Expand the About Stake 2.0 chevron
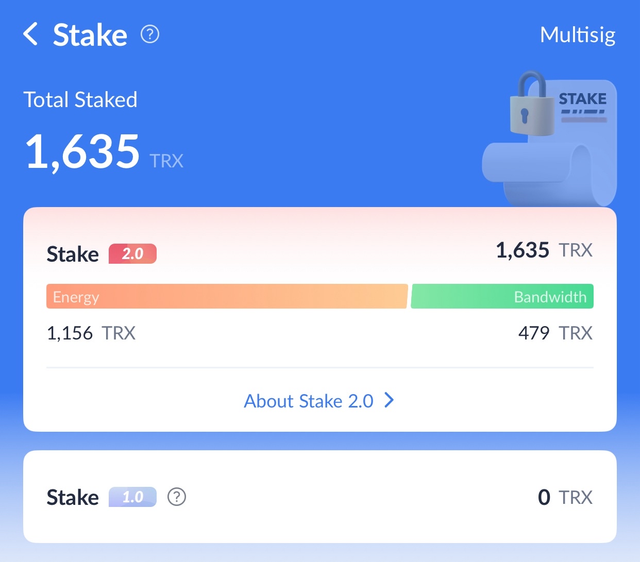This screenshot has width=640, height=562. click(x=389, y=401)
